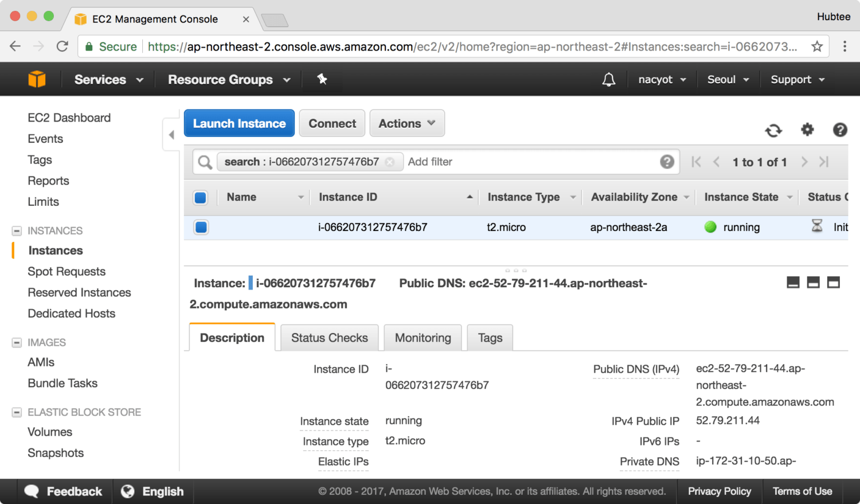
Task: Open the Terms of Use link
Action: click(802, 491)
